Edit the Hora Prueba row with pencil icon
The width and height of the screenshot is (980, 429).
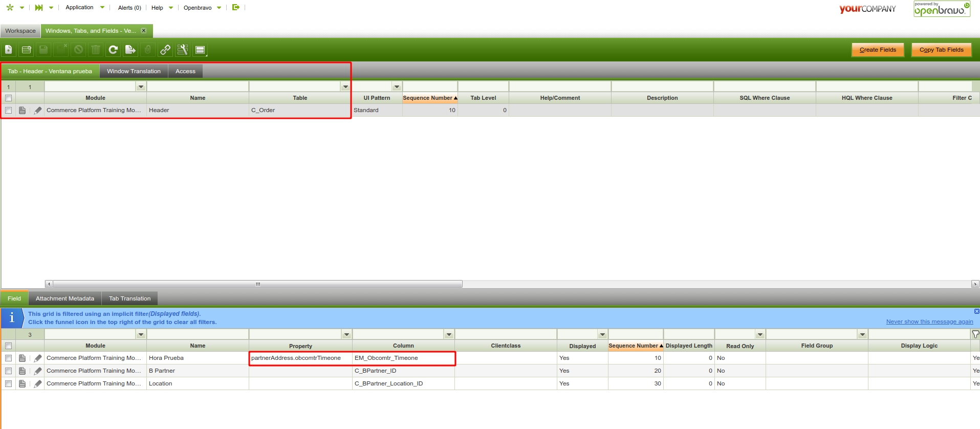38,358
